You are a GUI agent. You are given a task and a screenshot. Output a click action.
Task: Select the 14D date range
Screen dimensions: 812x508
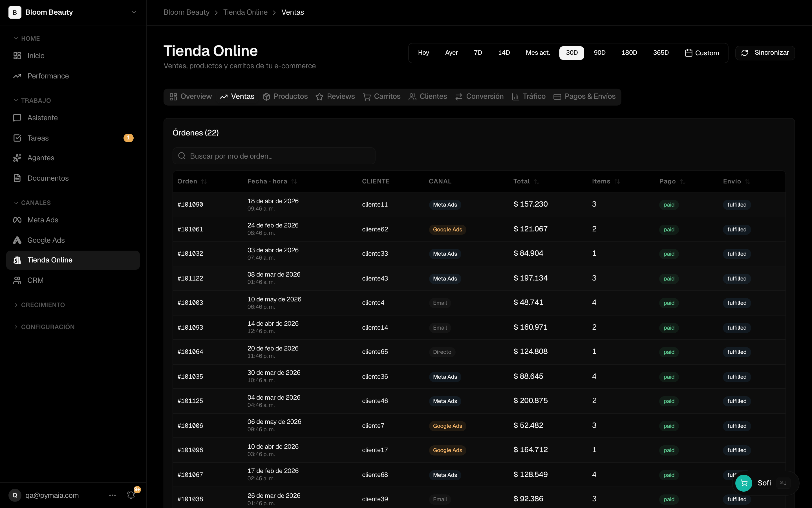504,53
